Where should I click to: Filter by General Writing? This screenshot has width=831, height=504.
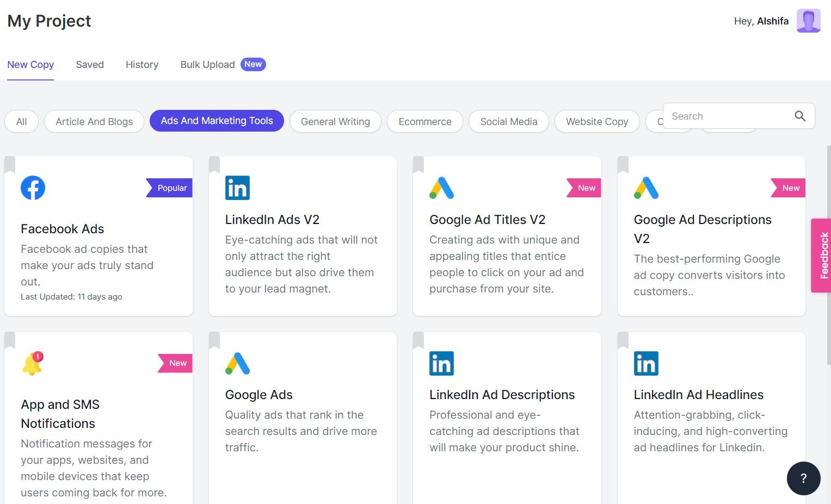tap(335, 121)
